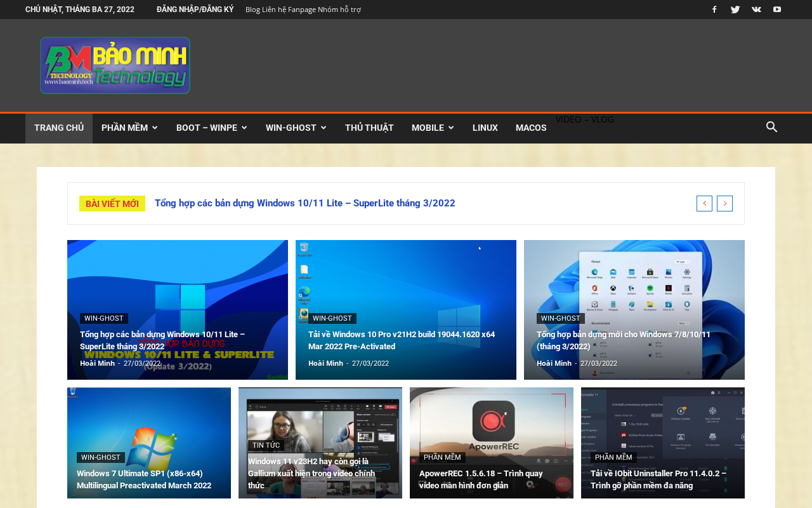Click author Hoài Minh on Windows 10 Pro card
Viewport: 812px width, 508px height.
coord(326,363)
